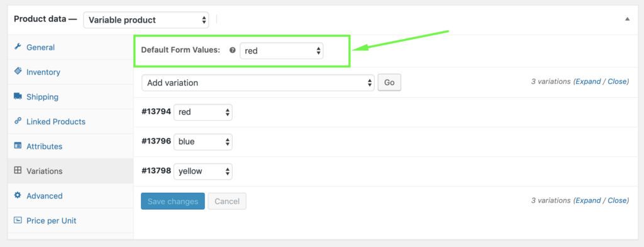This screenshot has height=247, width=644.
Task: Click the Linked Products chain icon
Action: coord(18,121)
